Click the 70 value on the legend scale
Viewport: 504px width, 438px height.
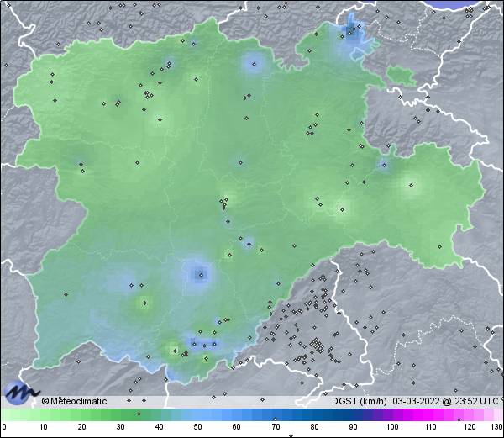pyautogui.click(x=276, y=427)
